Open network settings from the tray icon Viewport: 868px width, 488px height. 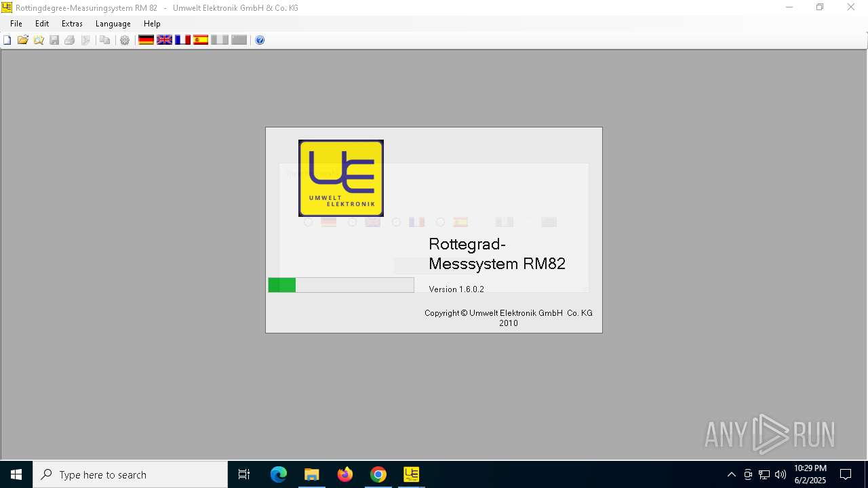pyautogui.click(x=764, y=474)
